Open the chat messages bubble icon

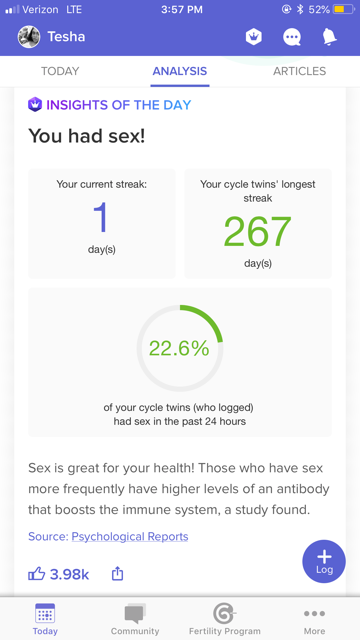[292, 37]
